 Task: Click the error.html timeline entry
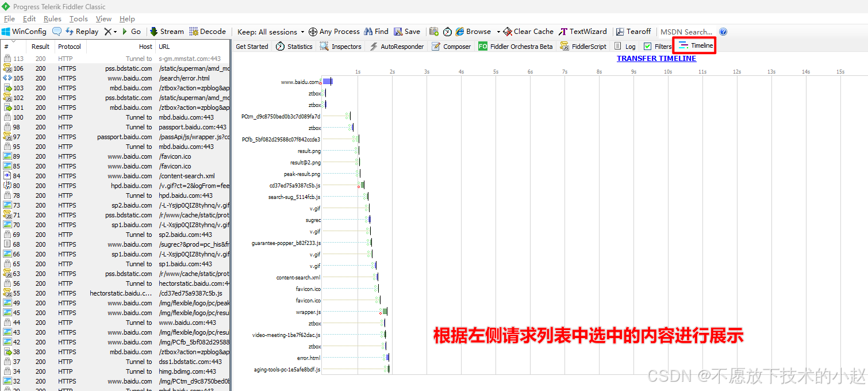(x=309, y=358)
